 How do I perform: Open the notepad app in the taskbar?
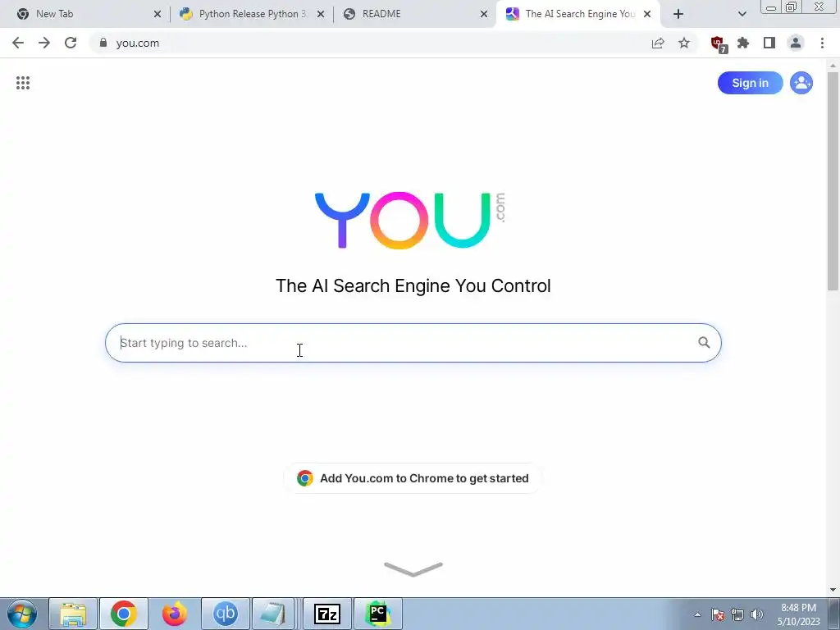[274, 614]
